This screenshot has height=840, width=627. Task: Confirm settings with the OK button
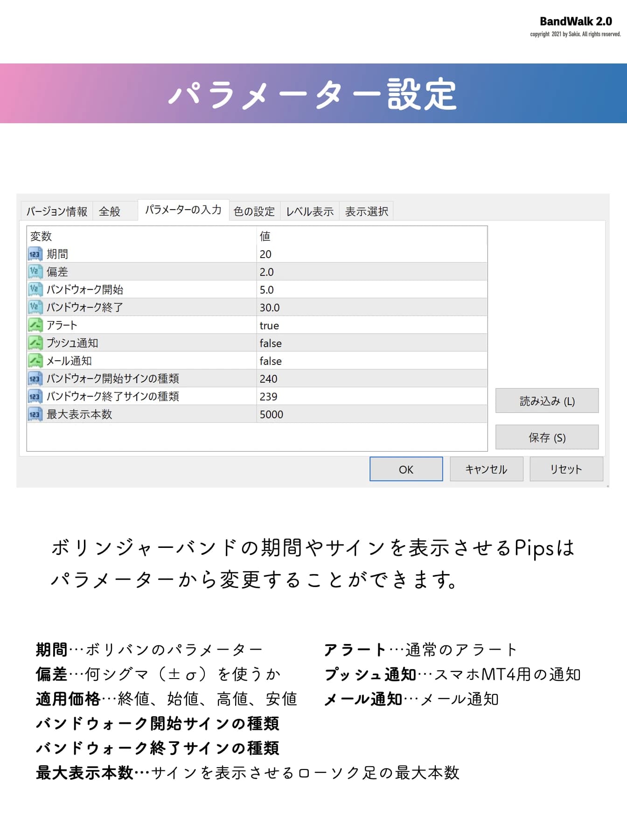406,469
